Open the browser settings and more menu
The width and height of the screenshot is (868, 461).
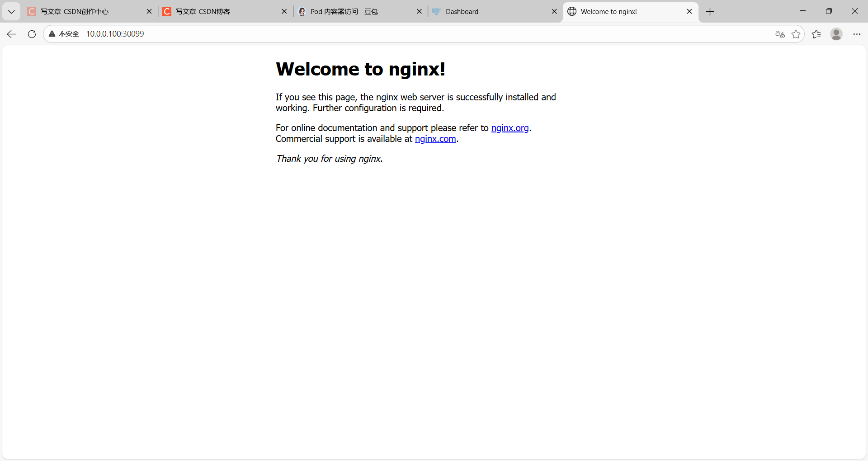pyautogui.click(x=857, y=34)
